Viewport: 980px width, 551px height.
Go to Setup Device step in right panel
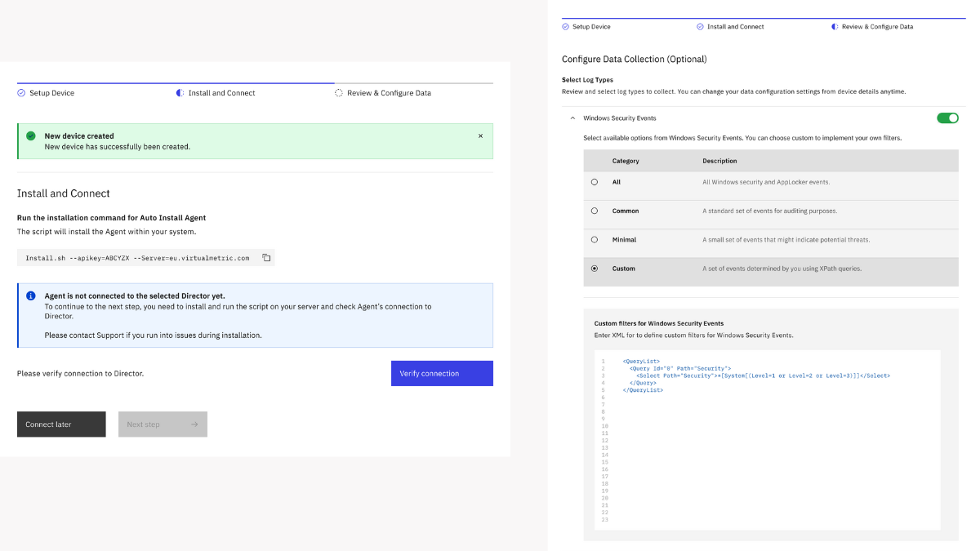(591, 27)
